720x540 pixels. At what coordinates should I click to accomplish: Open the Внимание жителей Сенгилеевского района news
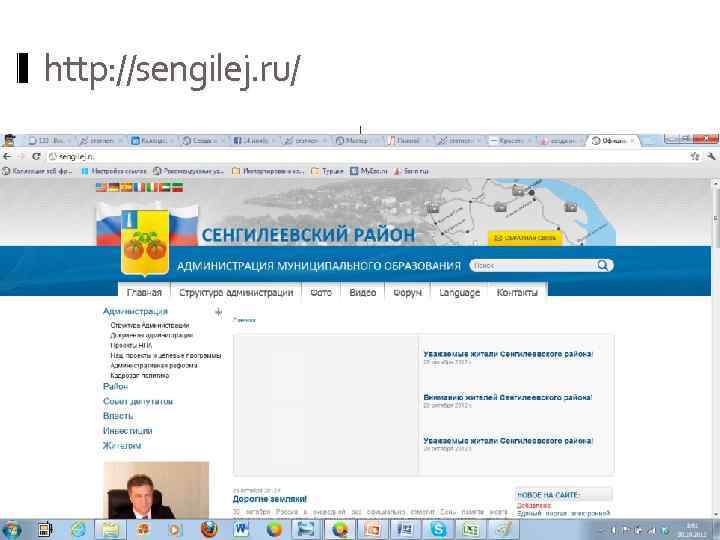tap(508, 397)
